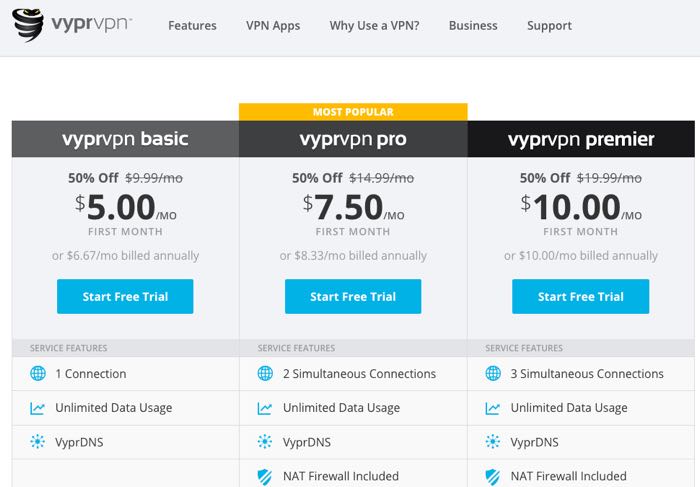The image size is (700, 487).
Task: Click SERVICE FEATURES heading in premier column
Action: click(524, 348)
